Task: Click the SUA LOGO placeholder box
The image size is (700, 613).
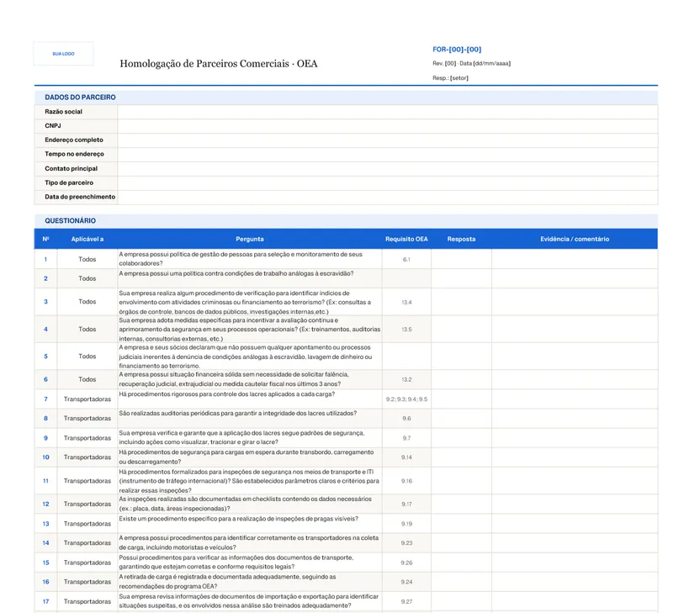Action: pyautogui.click(x=63, y=54)
